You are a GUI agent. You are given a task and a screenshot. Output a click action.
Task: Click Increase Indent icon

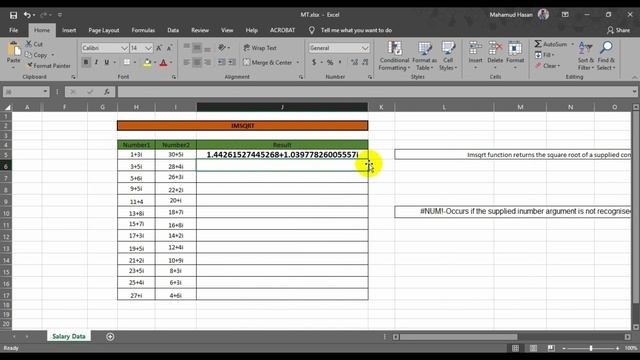point(232,62)
